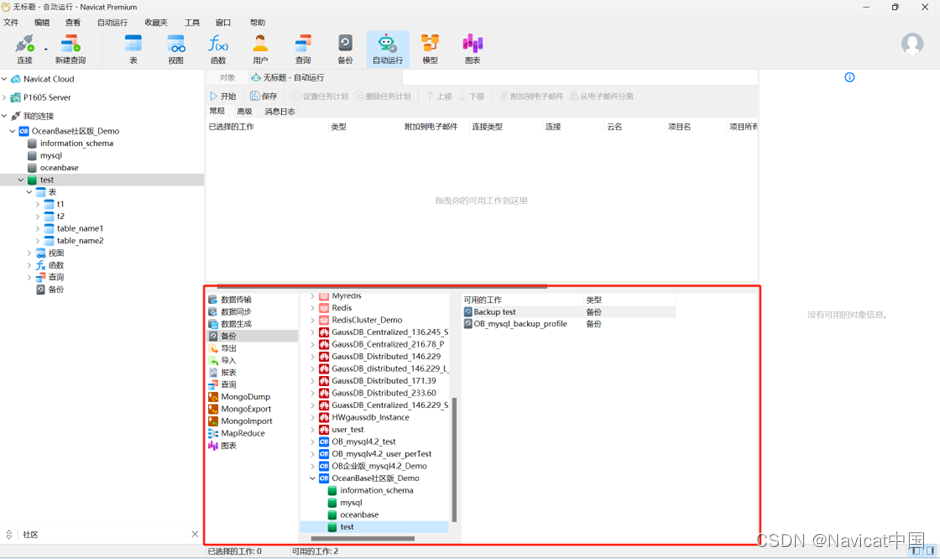Click the 保存 save button

pyautogui.click(x=264, y=96)
